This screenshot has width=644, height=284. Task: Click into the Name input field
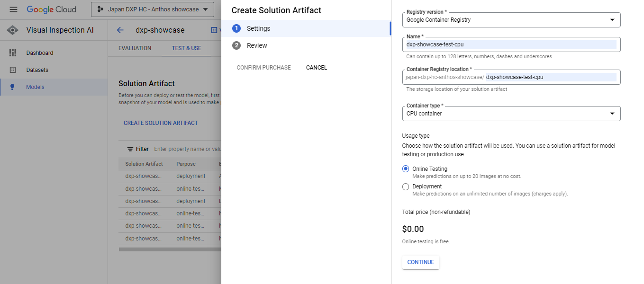point(511,44)
